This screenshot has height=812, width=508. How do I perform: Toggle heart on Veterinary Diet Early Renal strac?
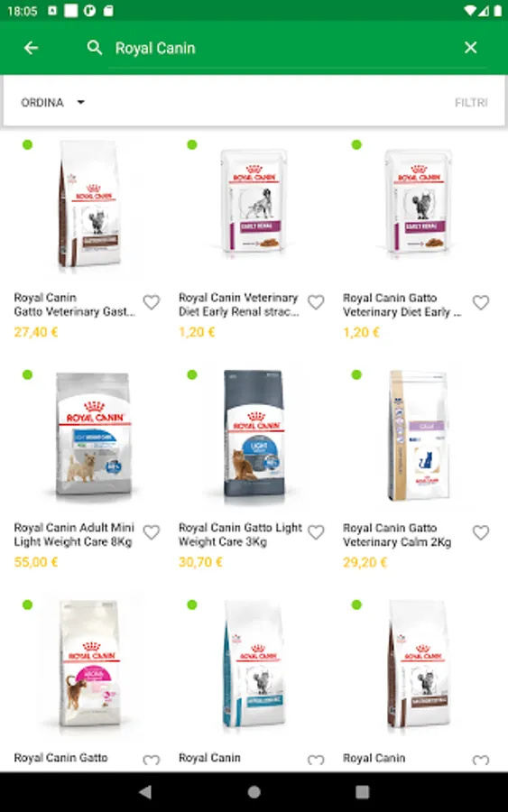pyautogui.click(x=316, y=302)
